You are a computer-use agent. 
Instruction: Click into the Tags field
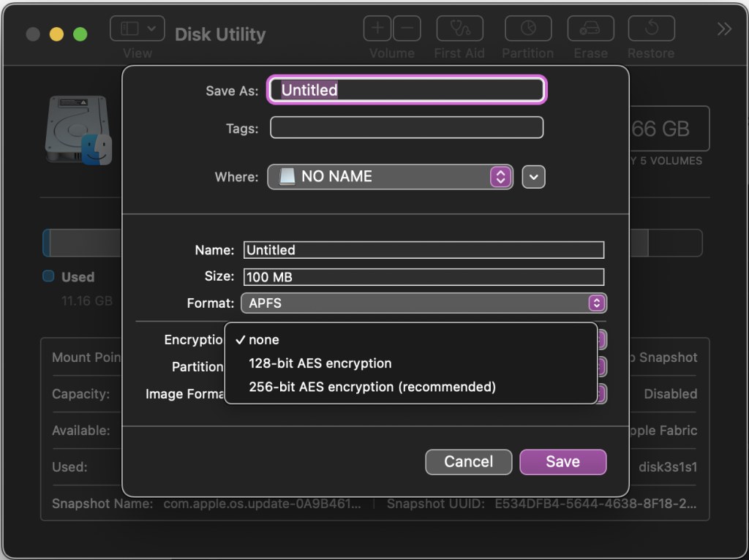(406, 128)
